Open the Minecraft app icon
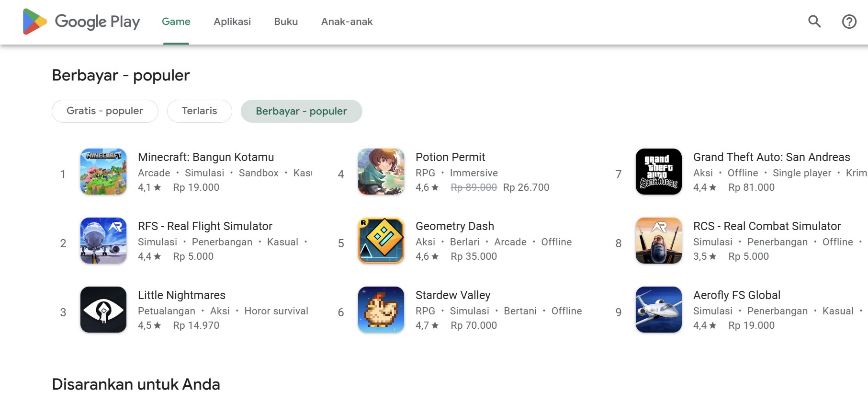The width and height of the screenshot is (868, 404). (103, 172)
